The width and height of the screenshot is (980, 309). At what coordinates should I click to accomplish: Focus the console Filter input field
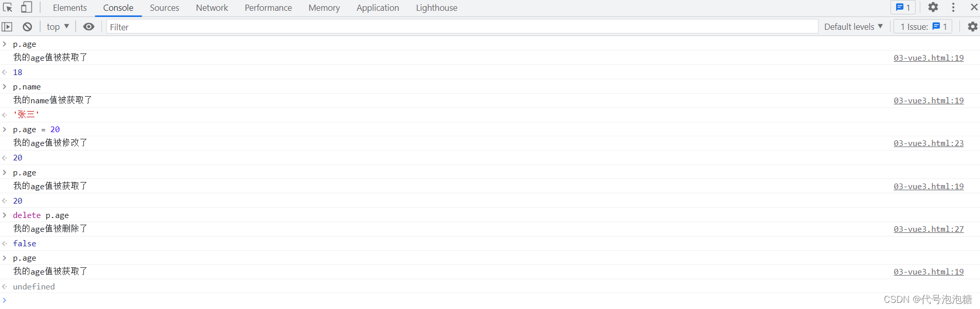[462, 27]
